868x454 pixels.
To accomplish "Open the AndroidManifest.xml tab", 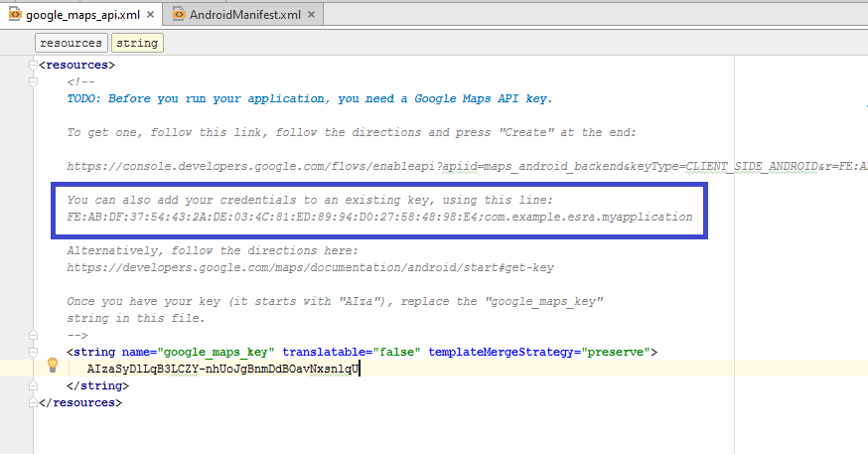I will (245, 15).
